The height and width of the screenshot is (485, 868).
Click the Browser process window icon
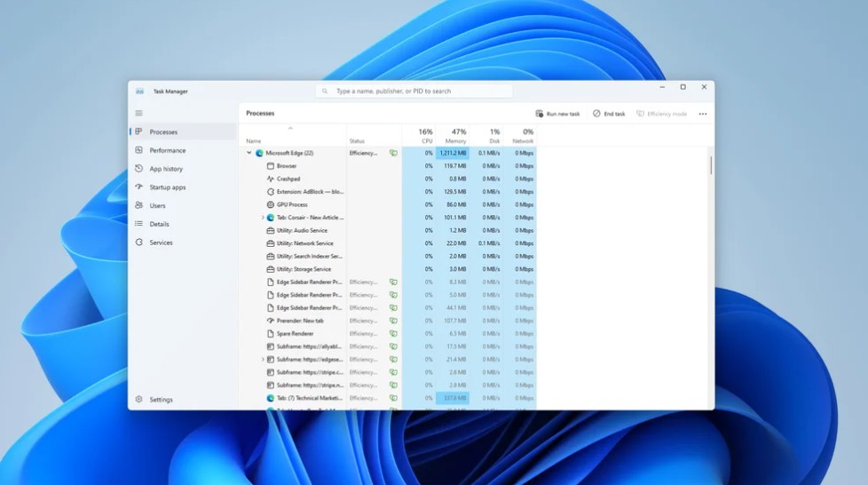pyautogui.click(x=271, y=166)
